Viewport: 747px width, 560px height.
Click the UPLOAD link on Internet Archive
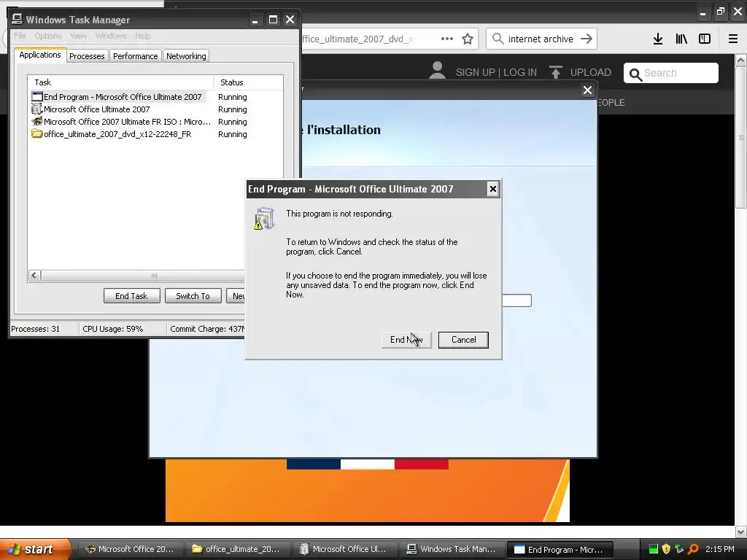coord(591,72)
